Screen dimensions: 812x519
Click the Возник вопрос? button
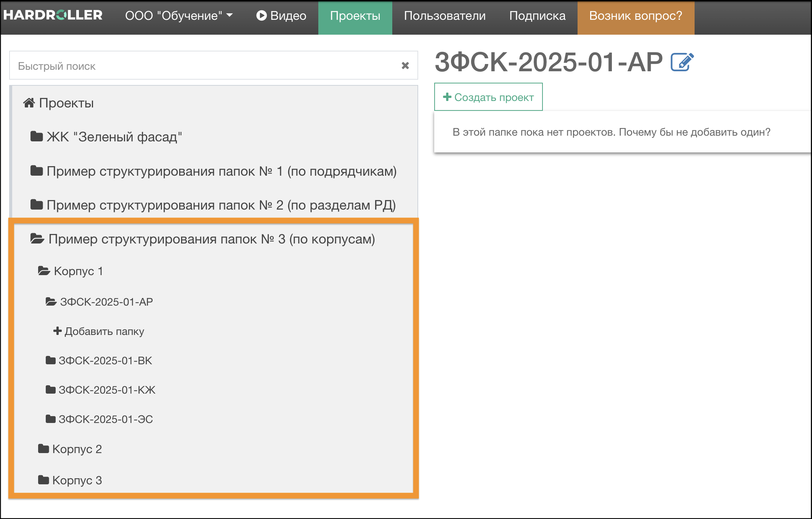coord(635,16)
